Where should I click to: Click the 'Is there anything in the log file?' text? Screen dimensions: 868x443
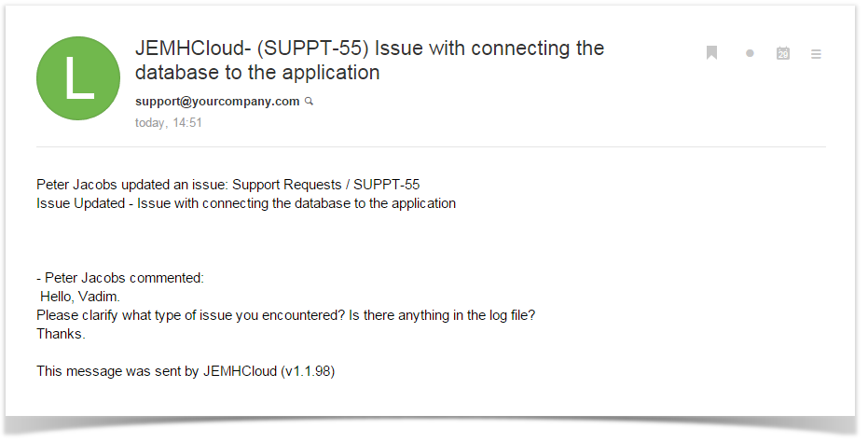[x=442, y=315]
